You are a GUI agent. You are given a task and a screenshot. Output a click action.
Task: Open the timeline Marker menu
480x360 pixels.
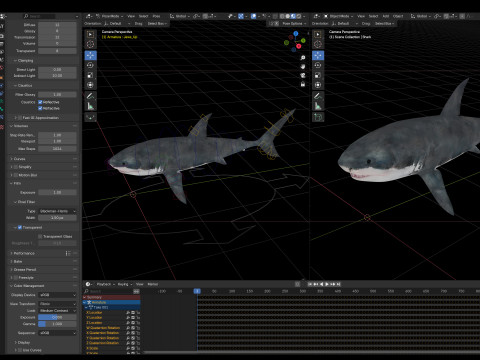pos(153,284)
